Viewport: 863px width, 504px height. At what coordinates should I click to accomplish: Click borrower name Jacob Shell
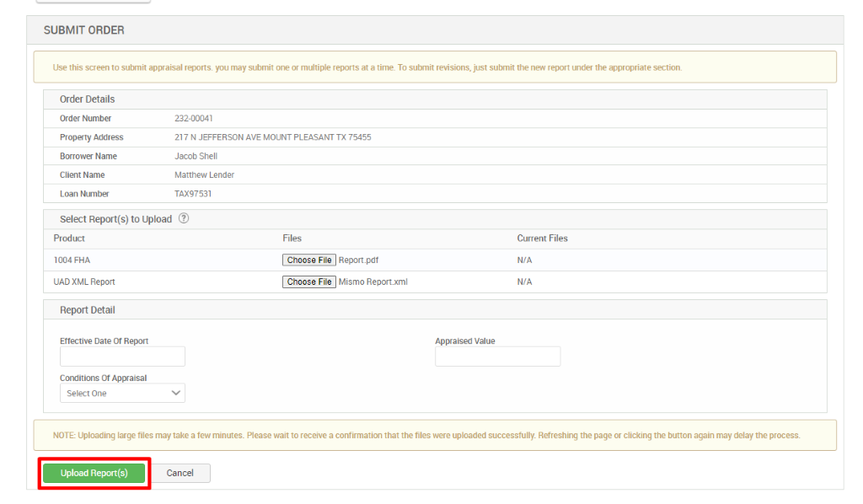pos(196,156)
